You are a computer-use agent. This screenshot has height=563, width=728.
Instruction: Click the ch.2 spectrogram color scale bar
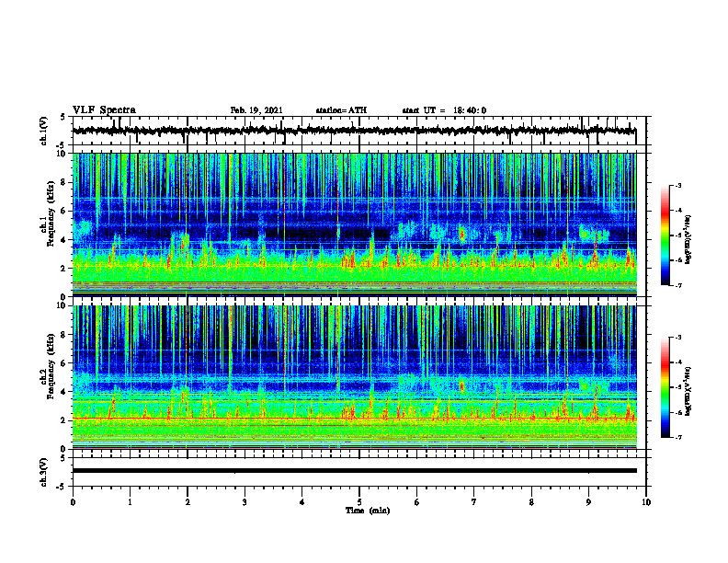[x=665, y=387]
